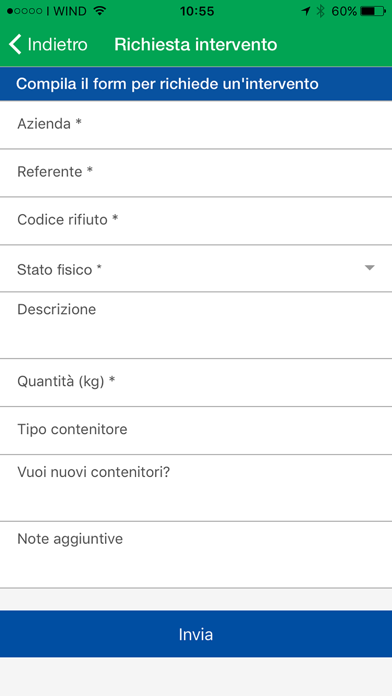Viewport: 392px width, 696px height.
Task: Tap the Bluetooth status icon
Action: click(x=321, y=11)
